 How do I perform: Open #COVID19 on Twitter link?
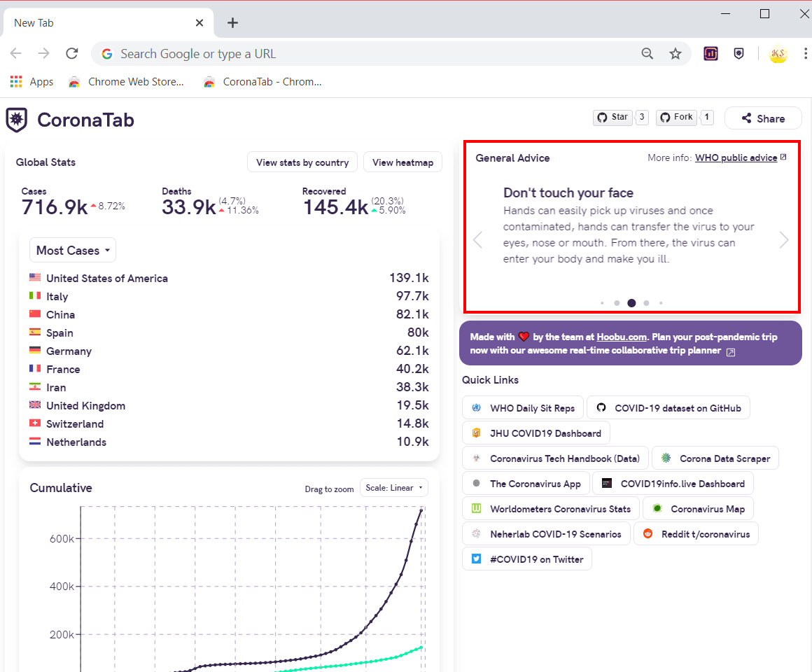527,559
